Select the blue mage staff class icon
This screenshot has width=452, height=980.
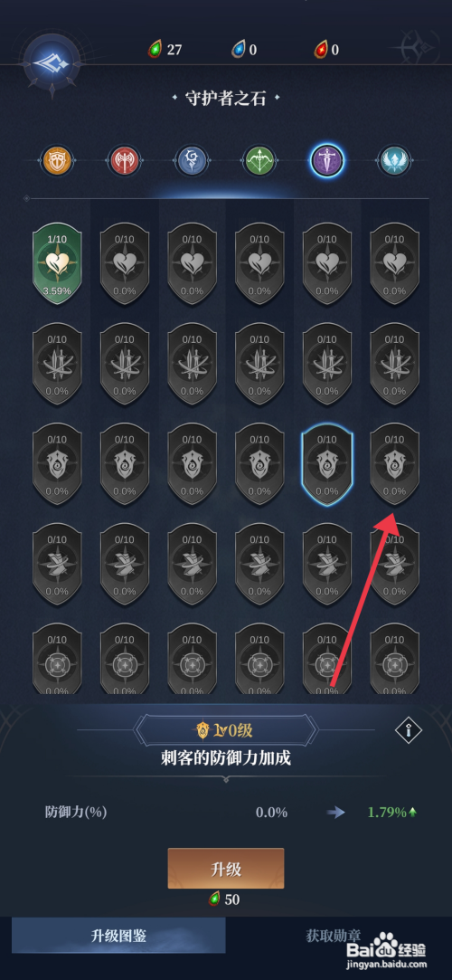(x=192, y=161)
